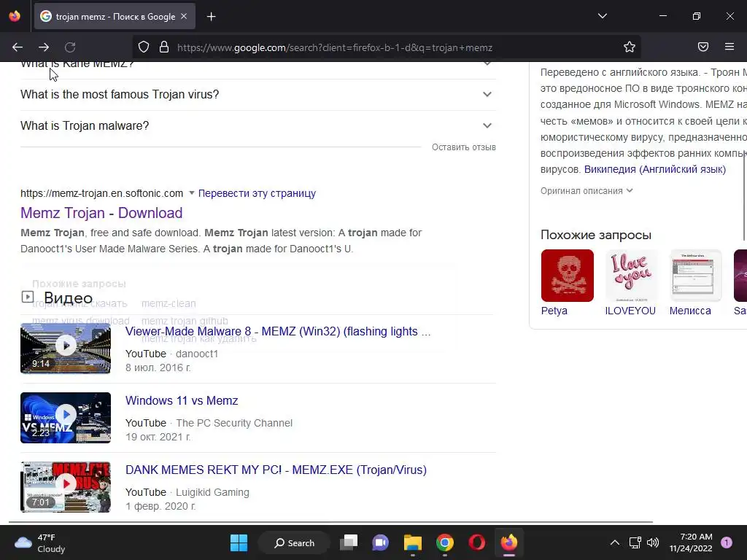Select the Petya related search image
The width and height of the screenshot is (747, 560).
568,276
